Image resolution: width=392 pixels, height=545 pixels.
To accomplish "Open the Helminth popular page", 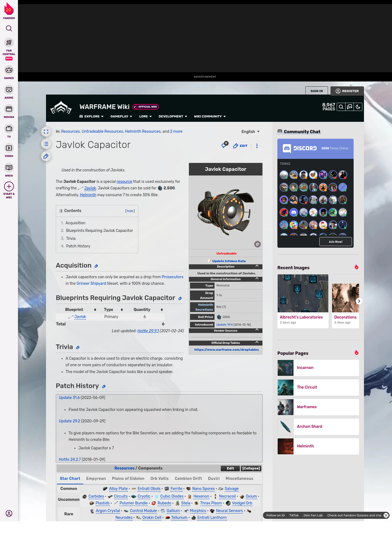I will (318, 446).
